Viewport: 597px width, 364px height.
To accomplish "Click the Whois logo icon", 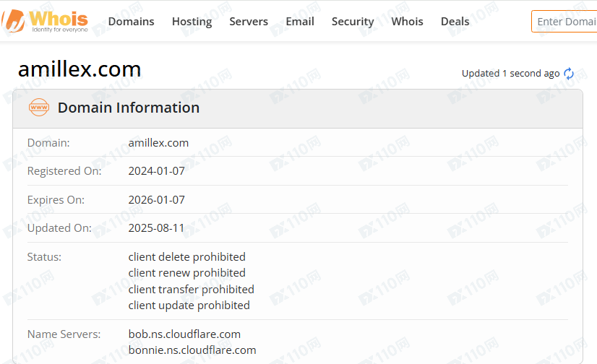I will point(13,21).
